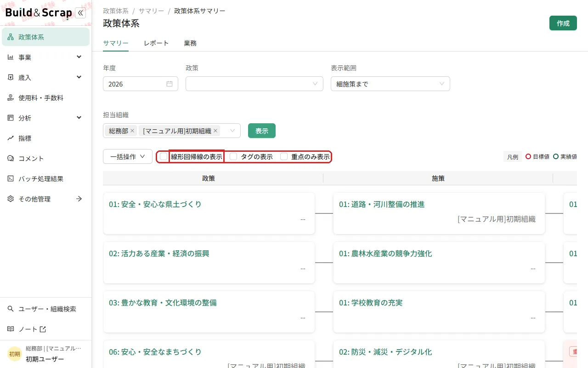Expand the 事業 sidebar menu chevron

click(x=79, y=57)
